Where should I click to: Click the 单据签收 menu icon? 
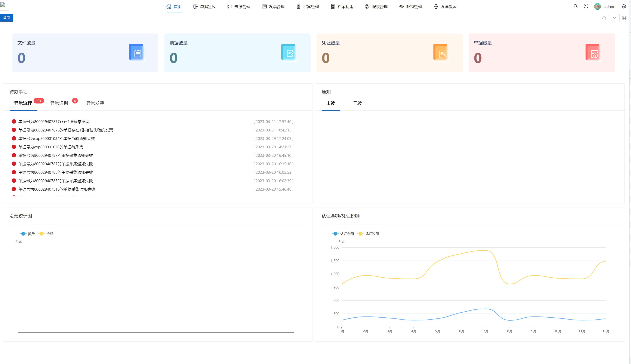(195, 7)
